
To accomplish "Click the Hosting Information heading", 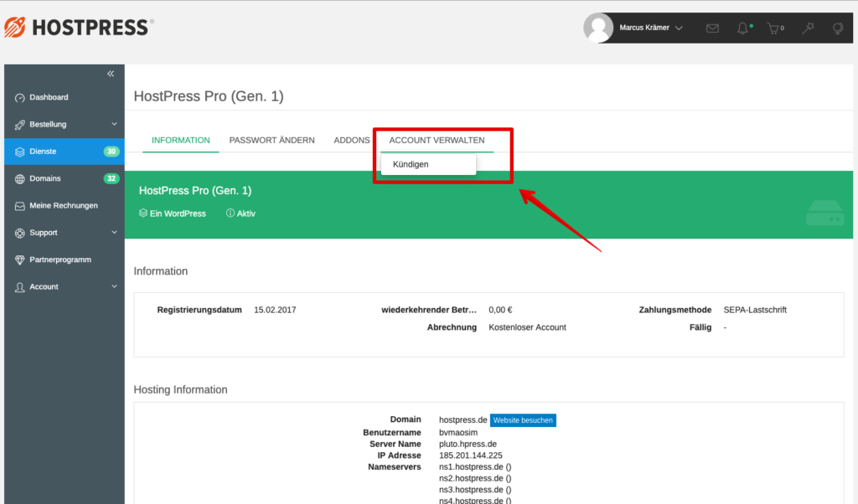I will [x=181, y=390].
